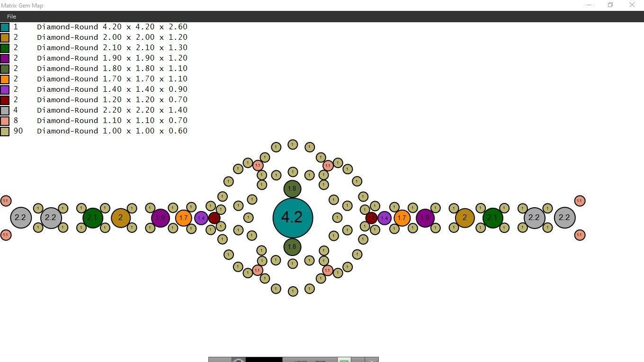
Task: Click the olive 1.8 gem above the center
Action: pos(292,189)
